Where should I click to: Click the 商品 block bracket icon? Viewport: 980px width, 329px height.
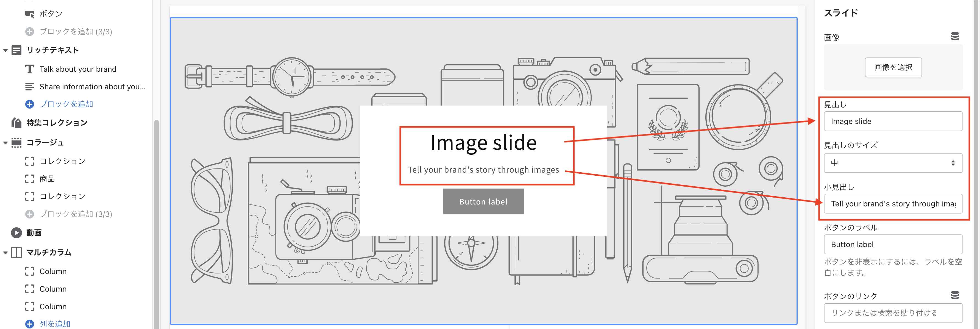pos(30,179)
